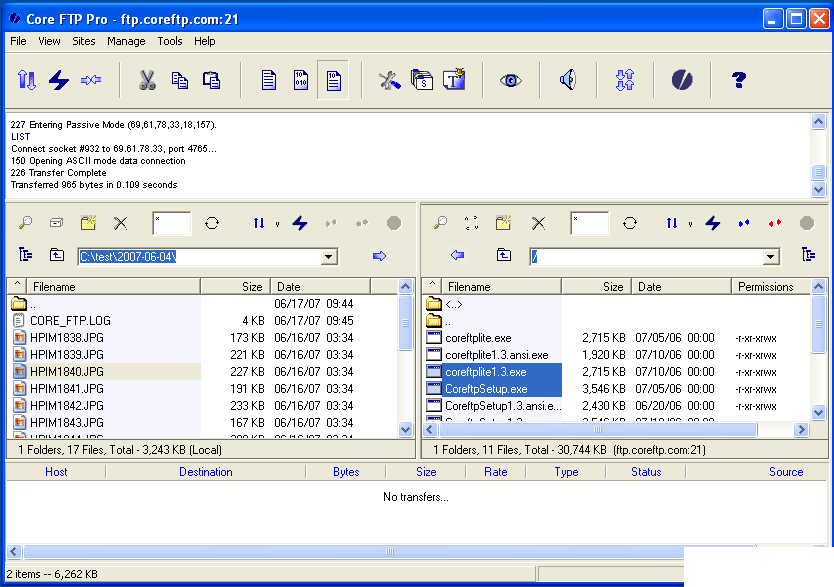Click the local pane stop octagon button
Viewport: 834px width, 587px height.
pos(394,223)
